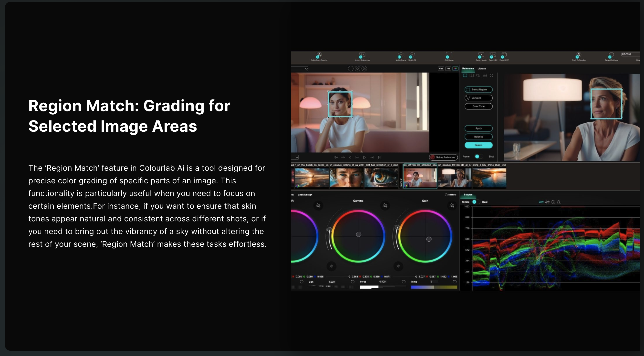Click the vectorscope icon
This screenshot has height=356, width=644.
553,202
